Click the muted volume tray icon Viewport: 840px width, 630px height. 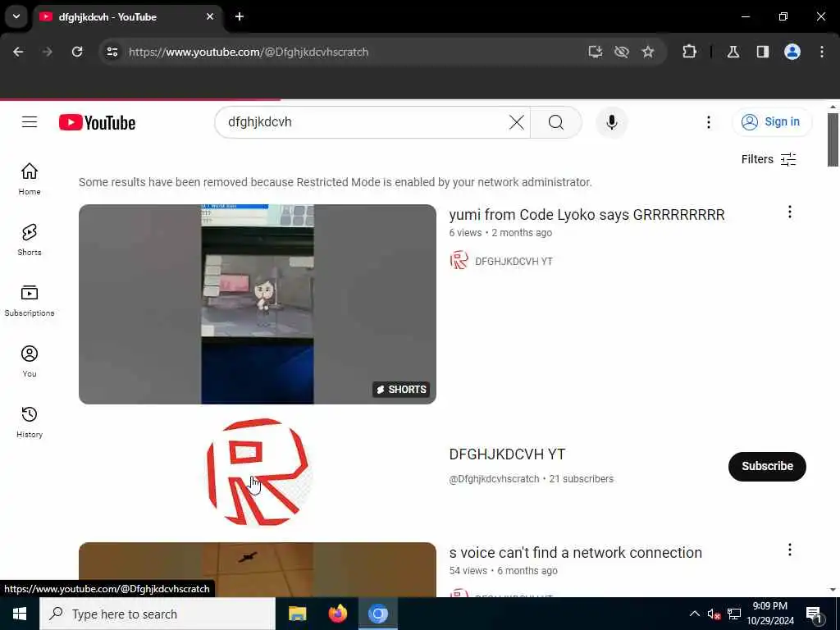coord(714,614)
